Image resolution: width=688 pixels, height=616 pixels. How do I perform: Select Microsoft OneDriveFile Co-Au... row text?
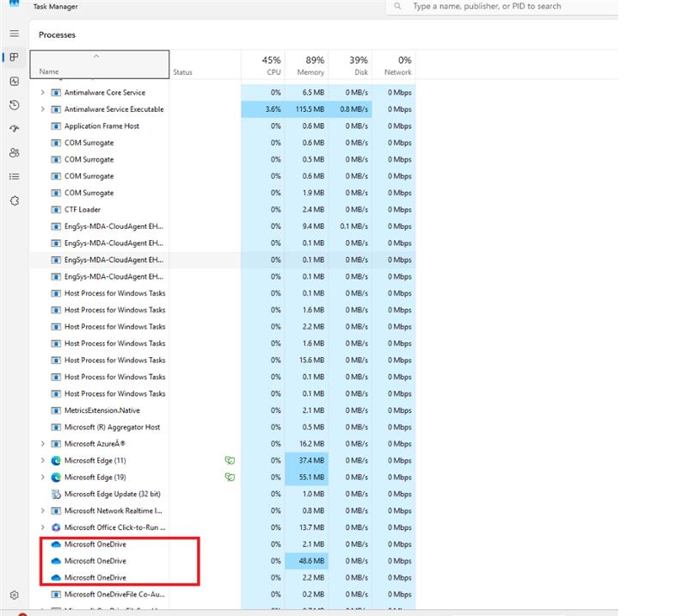(x=114, y=594)
